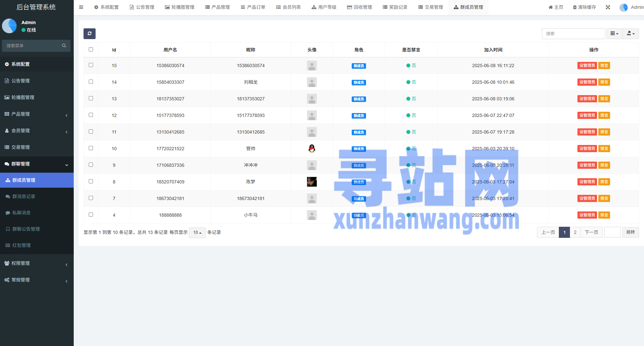Click the fullscreen expand icon

tap(608, 7)
